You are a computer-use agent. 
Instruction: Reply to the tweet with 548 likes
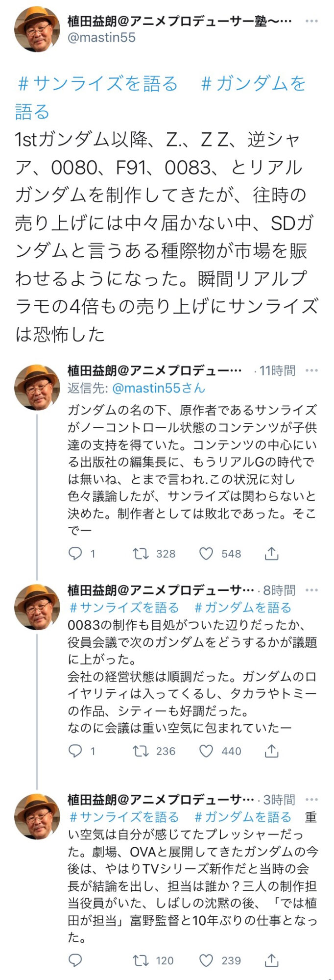75,553
